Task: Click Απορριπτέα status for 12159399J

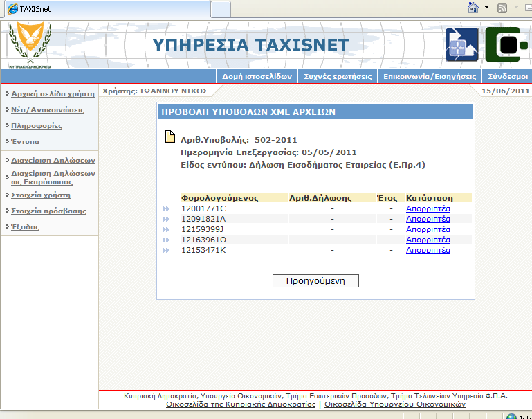Action: [x=428, y=229]
